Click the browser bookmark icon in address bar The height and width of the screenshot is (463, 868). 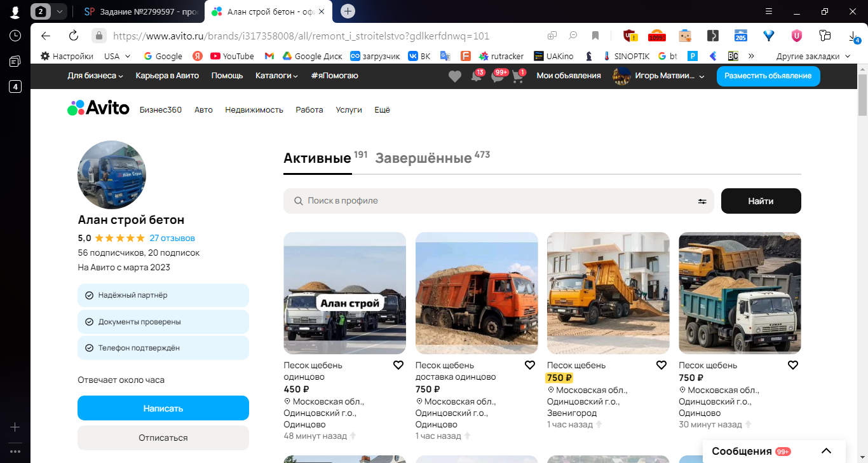595,36
